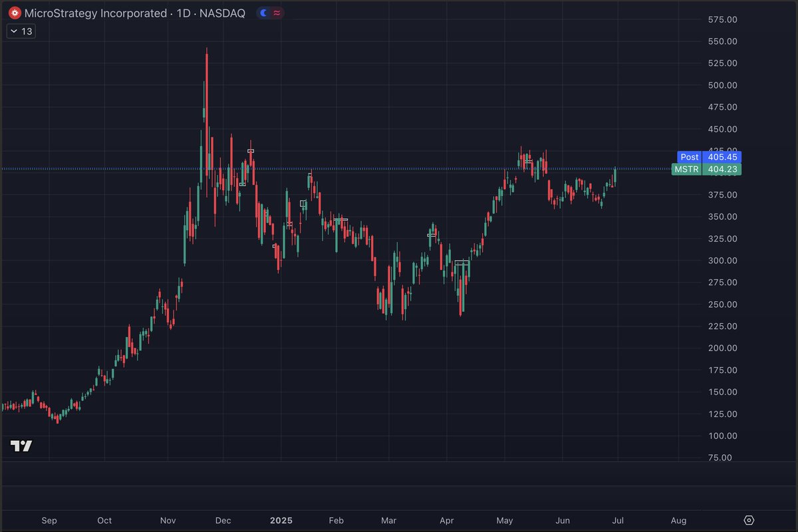This screenshot has width=798, height=532.
Task: Click the Dec label on time axis
Action: (x=223, y=520)
